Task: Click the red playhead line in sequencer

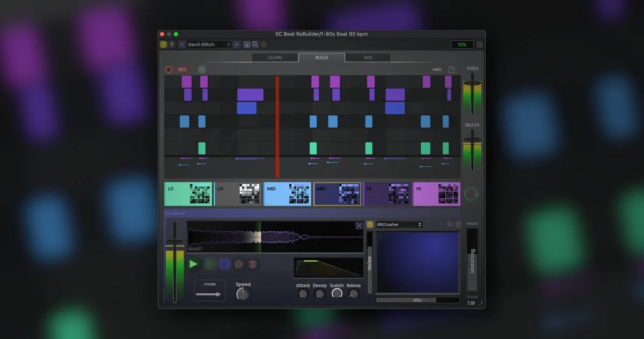Action: tap(277, 127)
